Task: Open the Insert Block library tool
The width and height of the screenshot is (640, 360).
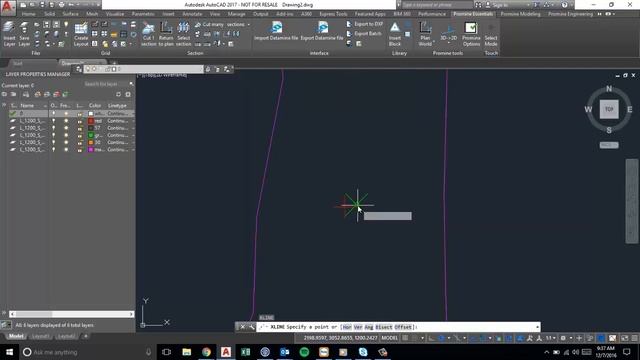Action: coord(395,33)
